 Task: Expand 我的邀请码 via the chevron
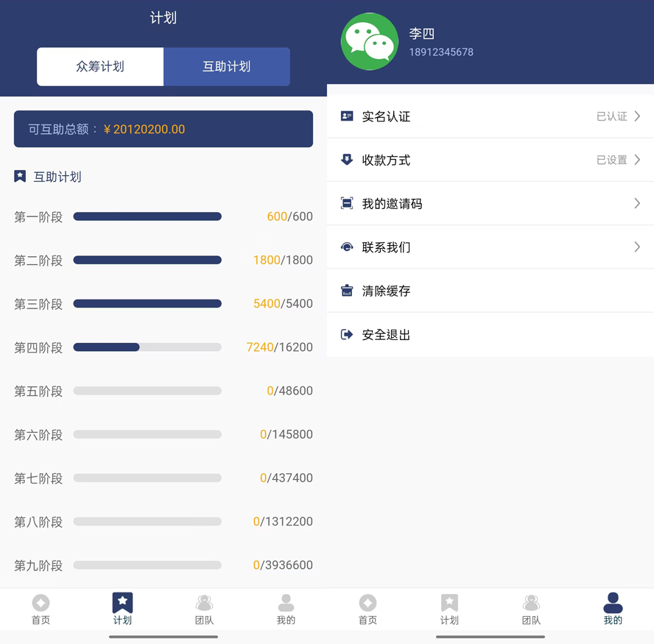637,203
